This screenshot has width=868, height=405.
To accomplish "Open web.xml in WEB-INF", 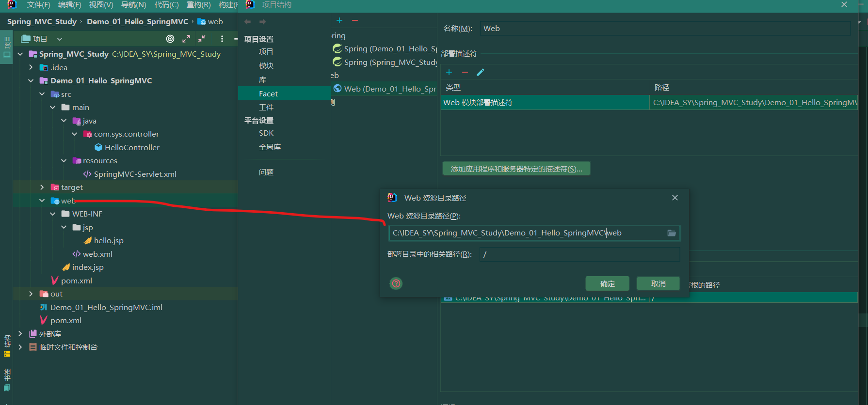I will coord(92,254).
